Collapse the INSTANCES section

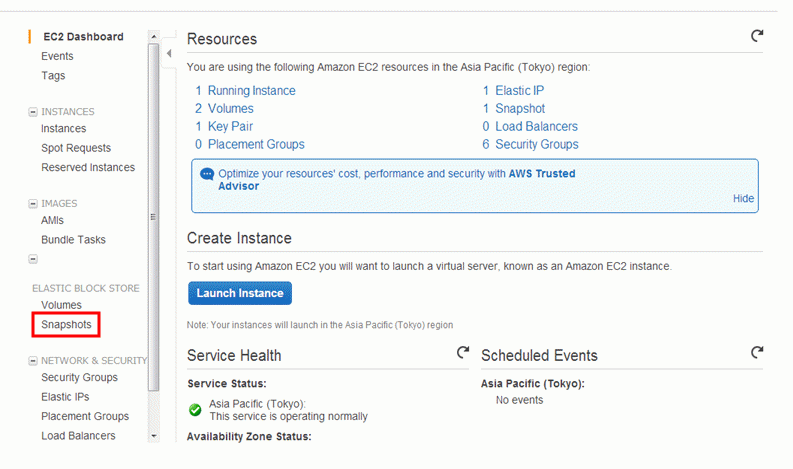click(x=33, y=112)
